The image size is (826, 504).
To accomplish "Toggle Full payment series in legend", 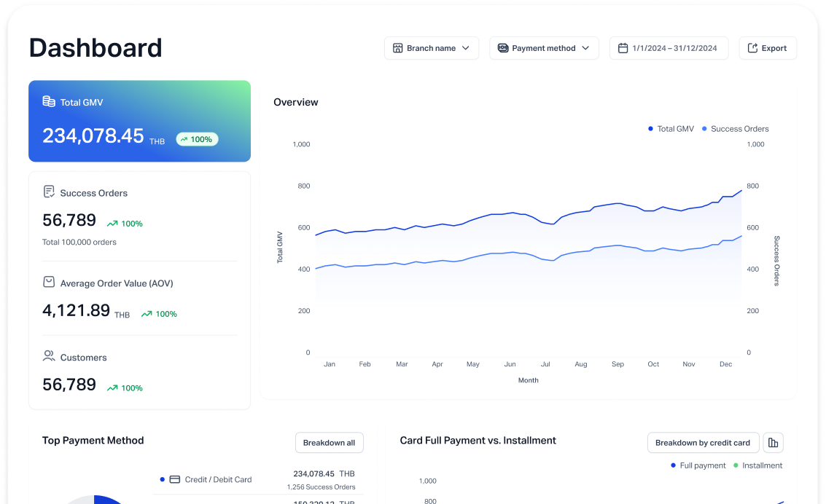I will tap(698, 465).
